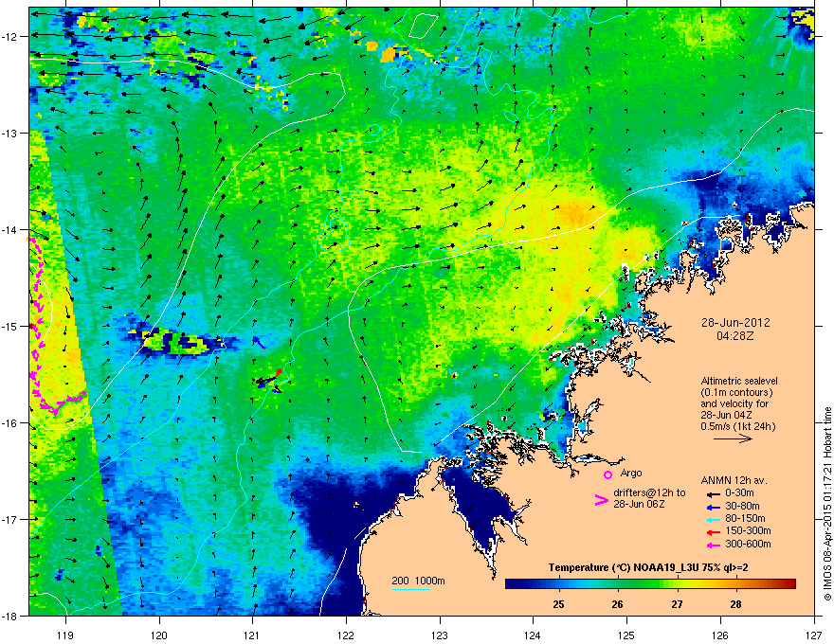Click the temperature color bar
Screen dimensions: 834x644
coord(650,584)
